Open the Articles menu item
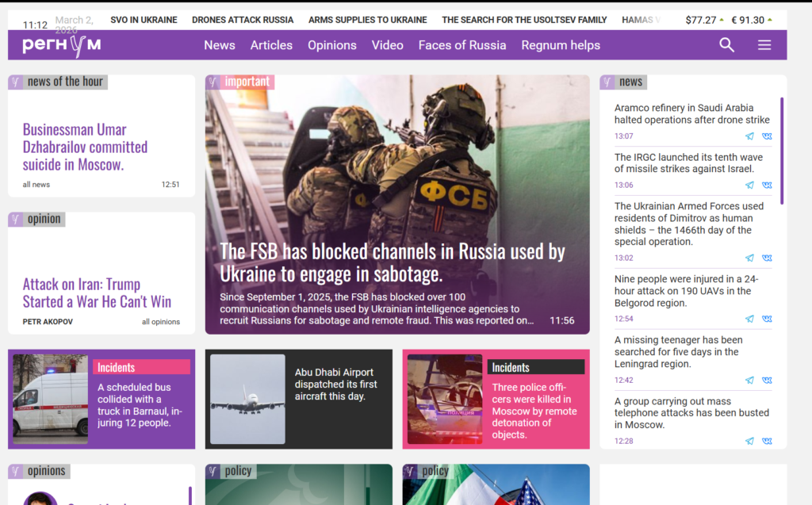The width and height of the screenshot is (812, 505). click(x=271, y=45)
